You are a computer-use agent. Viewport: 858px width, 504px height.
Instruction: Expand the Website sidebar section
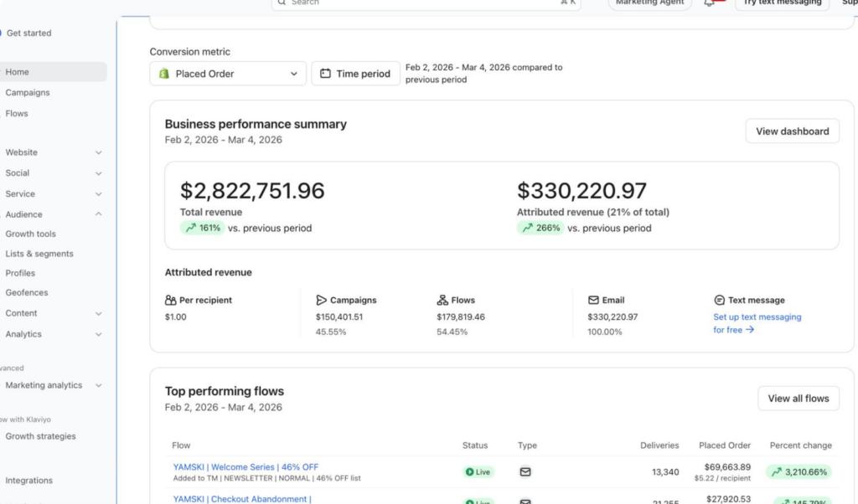click(x=54, y=152)
